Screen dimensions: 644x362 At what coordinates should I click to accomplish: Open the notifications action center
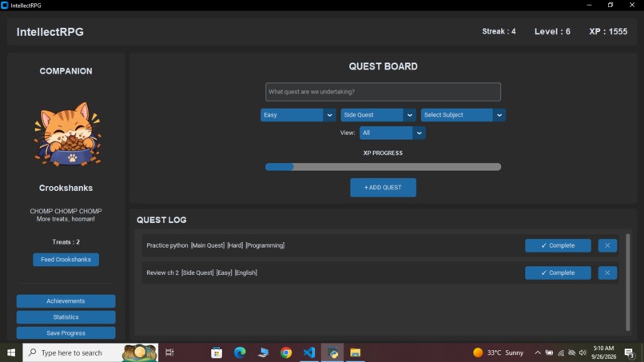(x=629, y=352)
